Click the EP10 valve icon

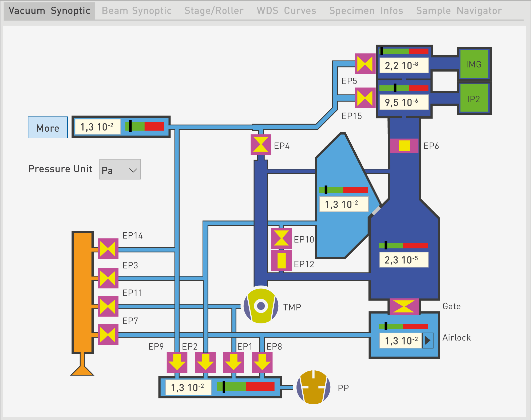pyautogui.click(x=281, y=238)
